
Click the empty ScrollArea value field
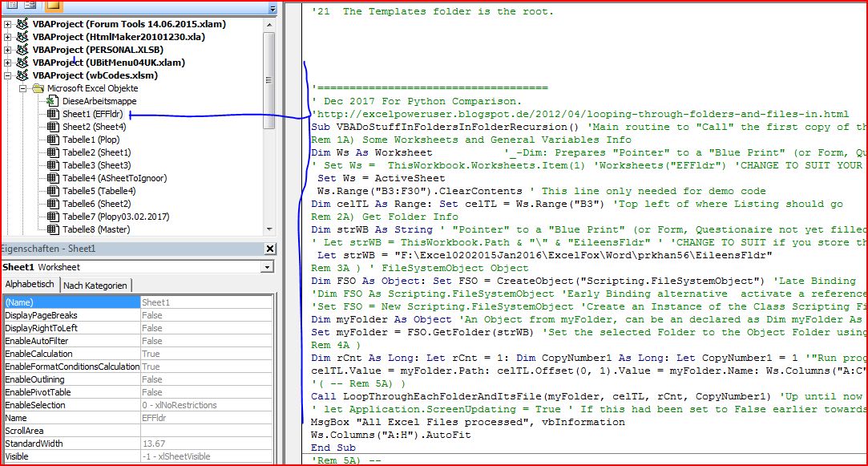(207, 431)
